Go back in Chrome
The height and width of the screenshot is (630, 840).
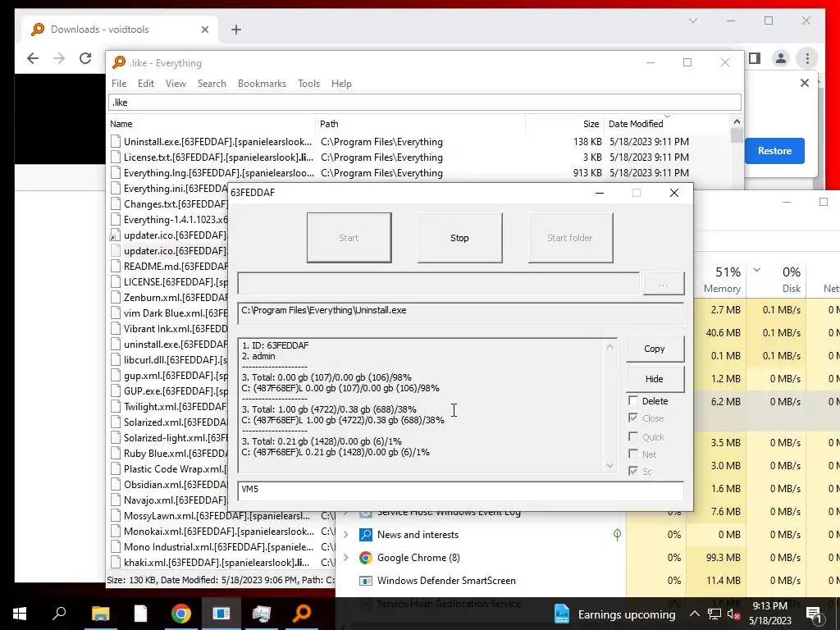33,58
